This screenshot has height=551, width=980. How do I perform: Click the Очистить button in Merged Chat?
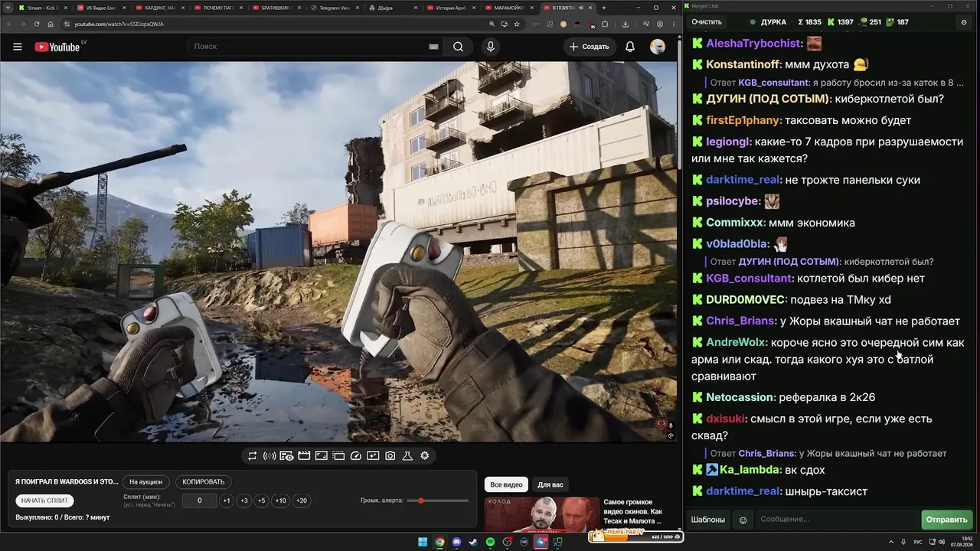click(707, 22)
